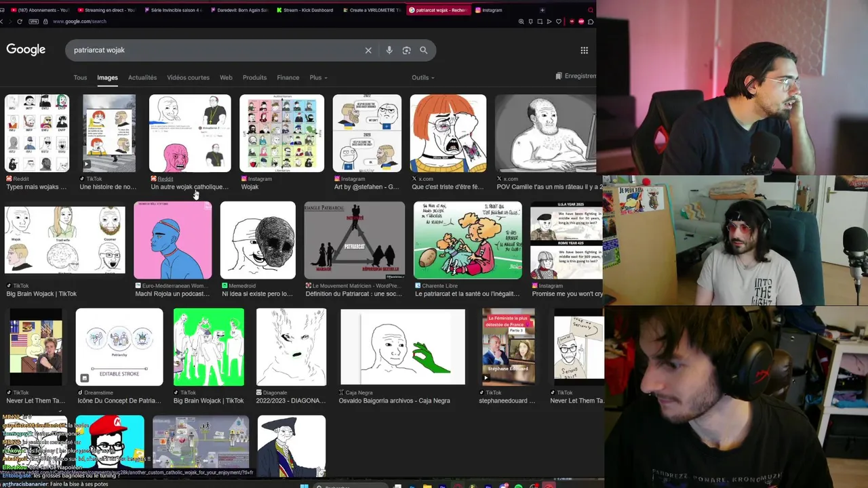Open Saved items bookmark icon 'Enregistrem'
Viewport: 868px width, 488px height.
[576, 76]
